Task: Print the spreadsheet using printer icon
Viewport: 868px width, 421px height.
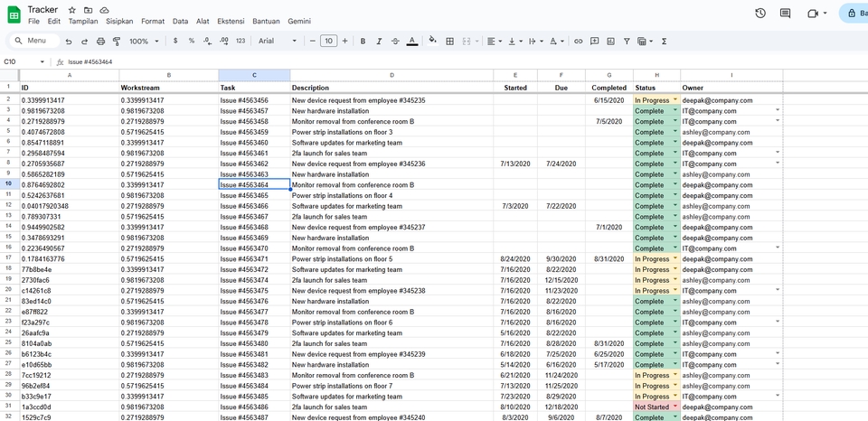Action: click(x=100, y=41)
